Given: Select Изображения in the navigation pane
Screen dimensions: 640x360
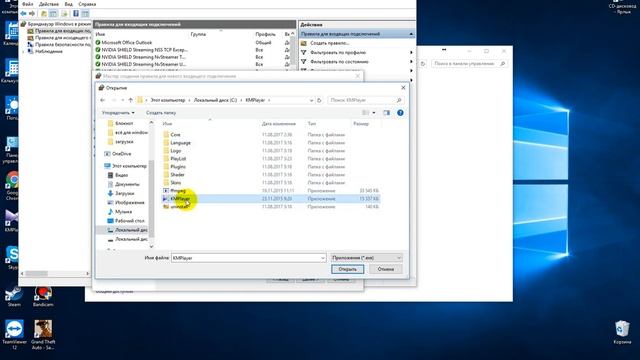Looking at the screenshot, I should (129, 202).
